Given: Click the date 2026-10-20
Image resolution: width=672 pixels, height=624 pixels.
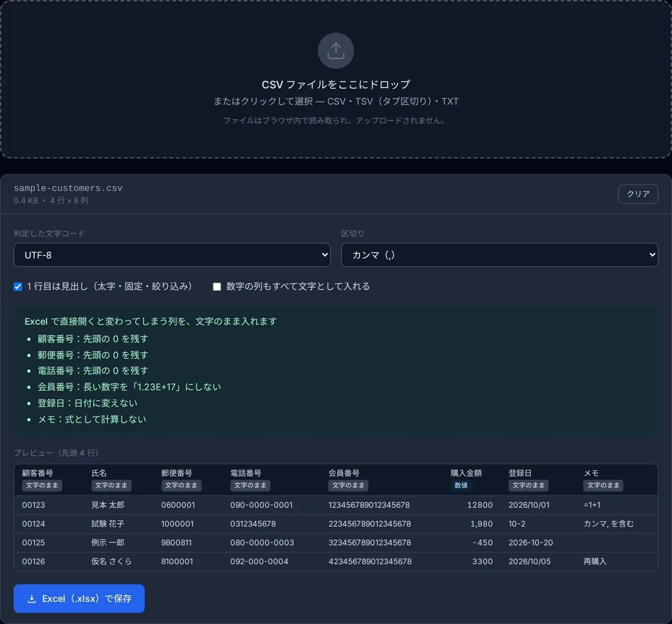Looking at the screenshot, I should tap(531, 542).
